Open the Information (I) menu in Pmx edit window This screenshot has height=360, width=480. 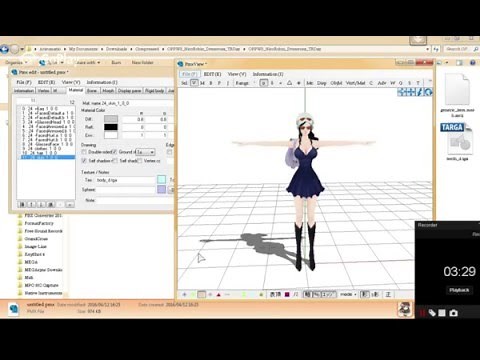(102, 82)
